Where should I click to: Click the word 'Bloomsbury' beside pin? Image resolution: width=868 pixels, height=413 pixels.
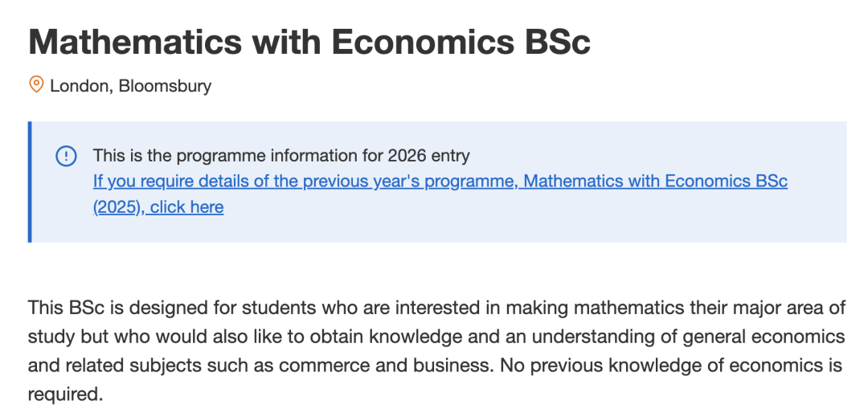(x=165, y=86)
